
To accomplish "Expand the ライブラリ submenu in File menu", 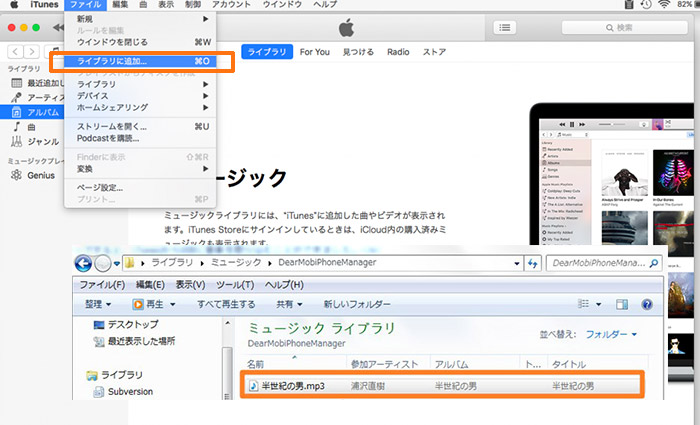I will click(x=141, y=84).
